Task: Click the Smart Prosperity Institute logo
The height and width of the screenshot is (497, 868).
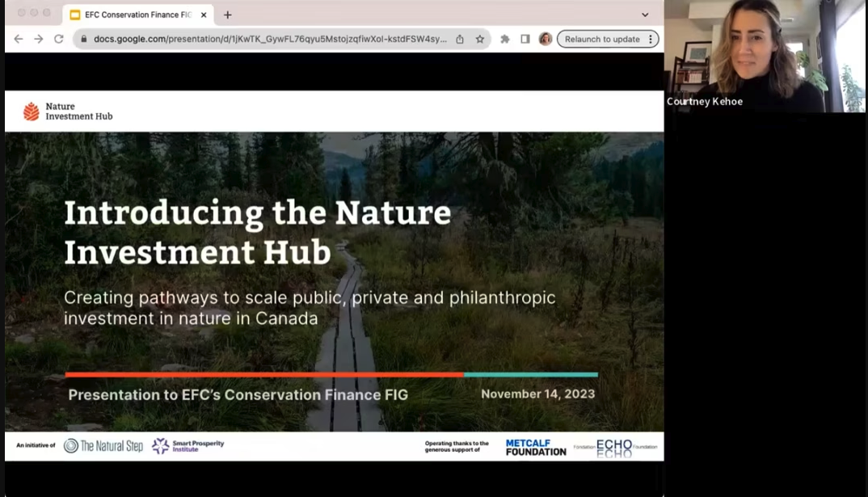Action: [188, 446]
